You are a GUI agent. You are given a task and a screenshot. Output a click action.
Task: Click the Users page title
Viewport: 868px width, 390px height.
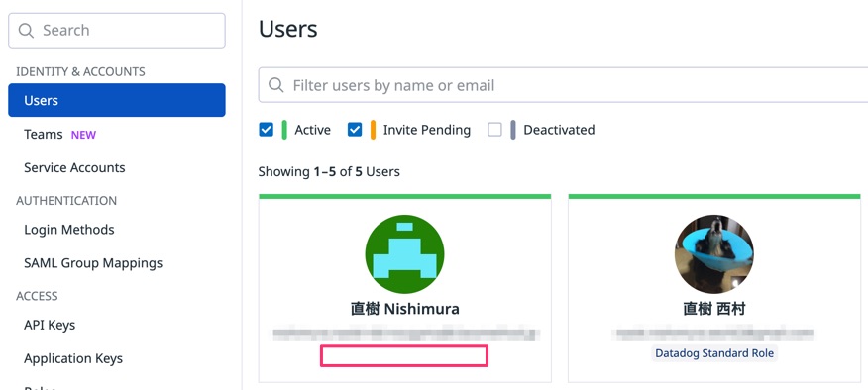(288, 29)
